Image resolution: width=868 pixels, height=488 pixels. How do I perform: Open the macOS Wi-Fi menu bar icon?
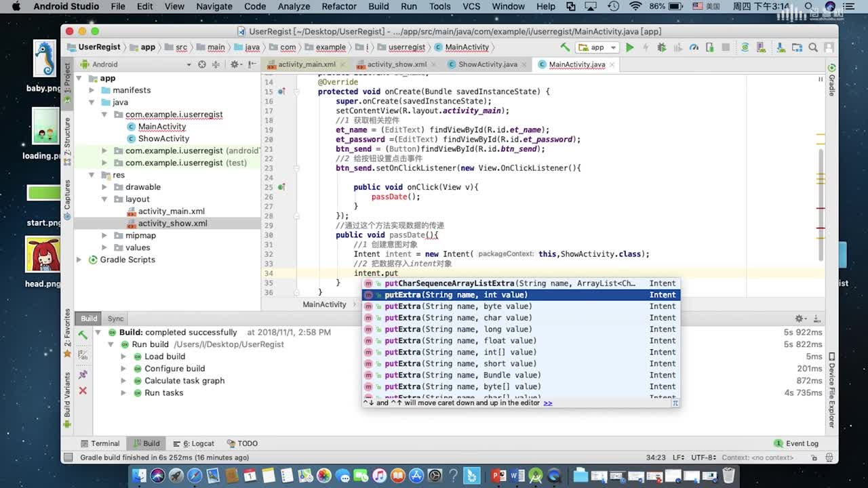tap(635, 6)
